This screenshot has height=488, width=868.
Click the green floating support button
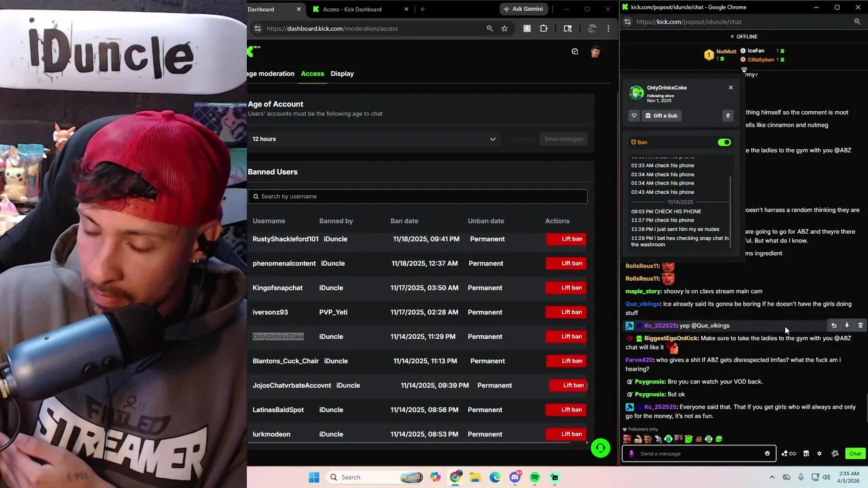tap(600, 448)
